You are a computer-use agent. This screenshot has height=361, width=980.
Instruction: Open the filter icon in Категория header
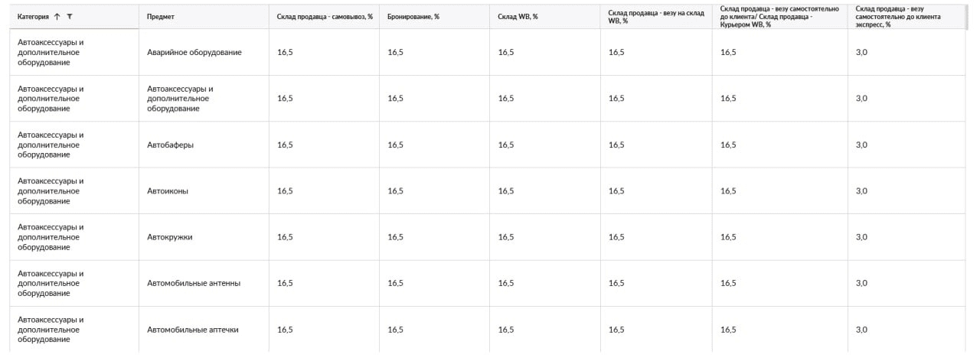[x=70, y=17]
